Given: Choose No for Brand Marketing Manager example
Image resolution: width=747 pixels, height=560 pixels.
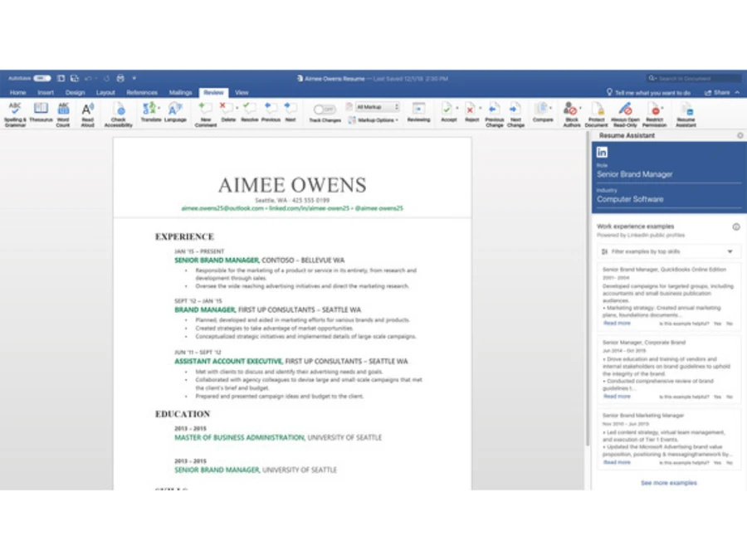Looking at the screenshot, I should pyautogui.click(x=730, y=463).
